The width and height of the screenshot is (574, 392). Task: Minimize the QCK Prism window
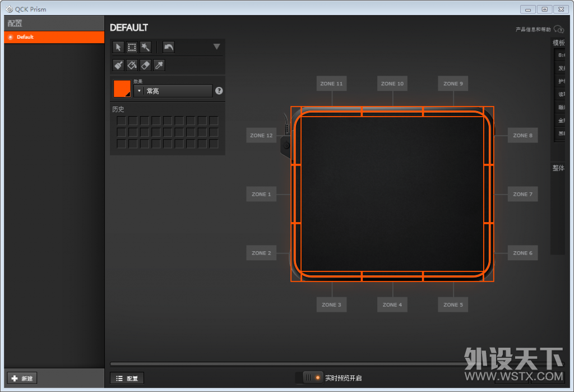coord(528,9)
